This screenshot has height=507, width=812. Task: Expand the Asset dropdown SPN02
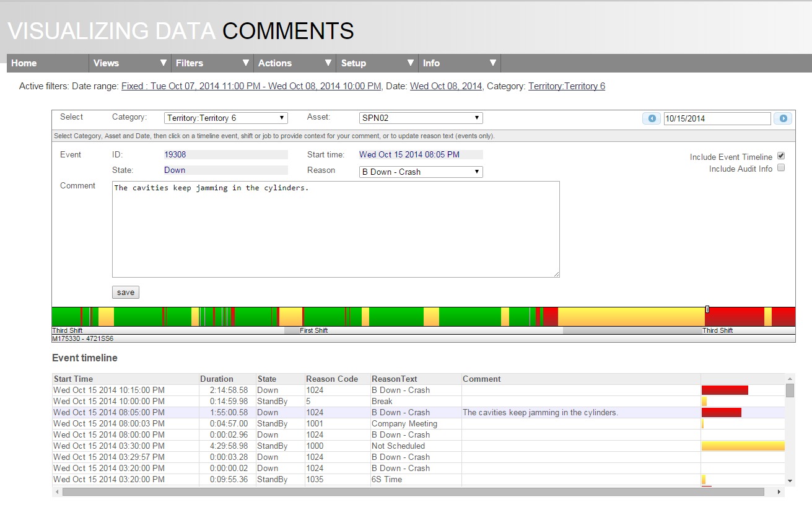click(x=421, y=118)
